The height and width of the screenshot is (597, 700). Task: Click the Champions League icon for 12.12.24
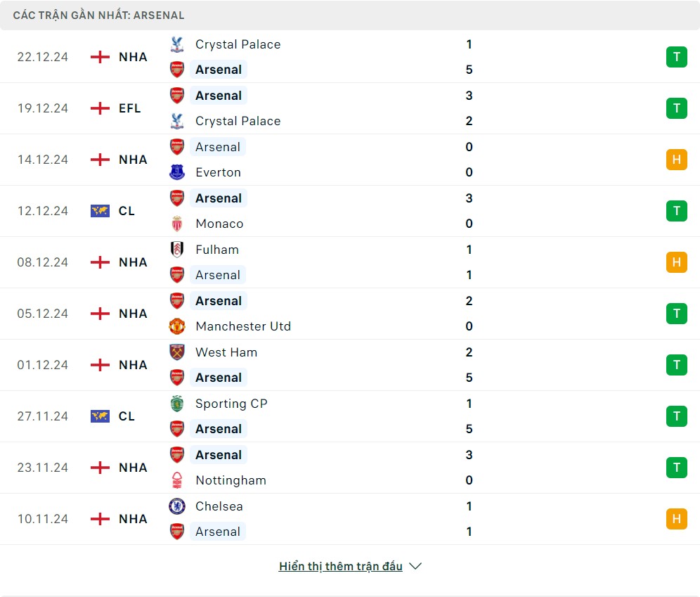point(100,211)
